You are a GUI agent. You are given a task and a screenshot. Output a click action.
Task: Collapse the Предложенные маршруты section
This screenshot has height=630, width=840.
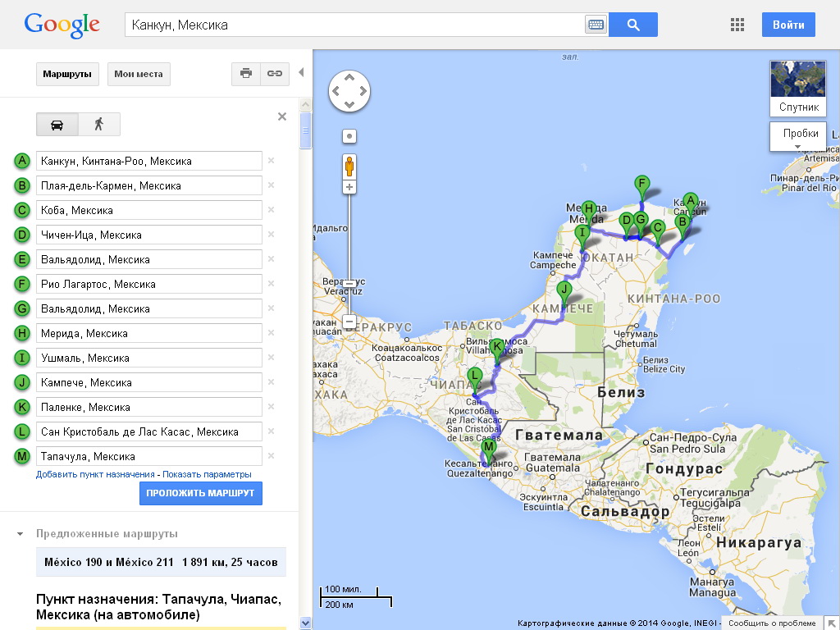[x=20, y=534]
